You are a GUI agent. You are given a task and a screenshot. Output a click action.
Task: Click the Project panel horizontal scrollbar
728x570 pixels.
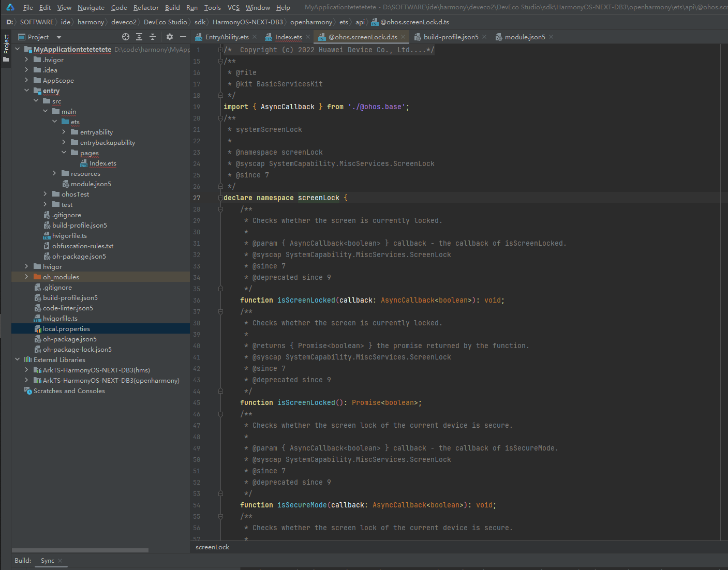coord(80,550)
